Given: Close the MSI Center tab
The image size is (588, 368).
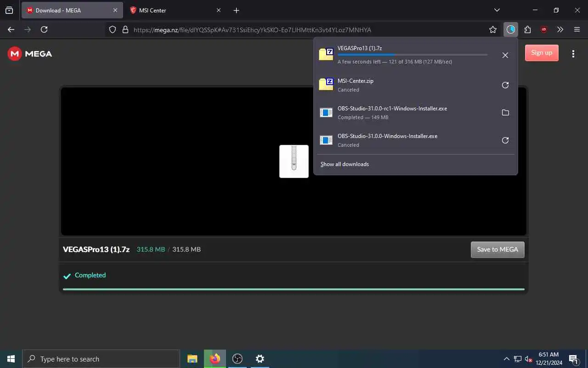Looking at the screenshot, I should (x=219, y=10).
